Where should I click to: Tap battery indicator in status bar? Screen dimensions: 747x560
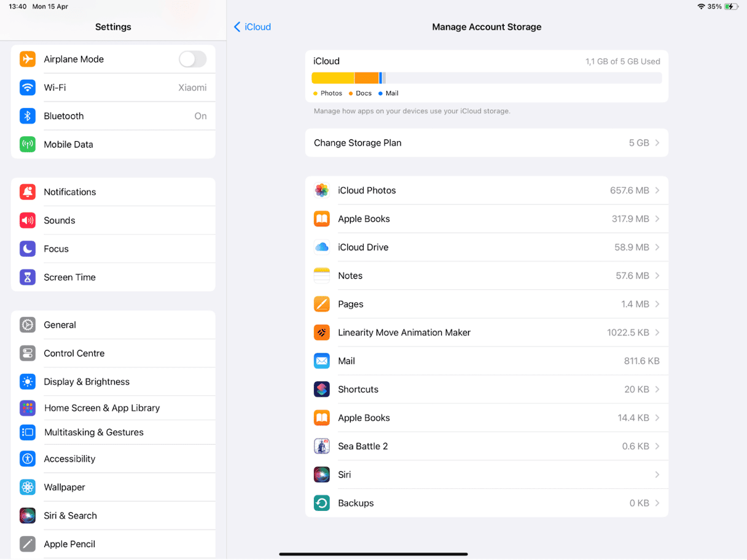731,7
